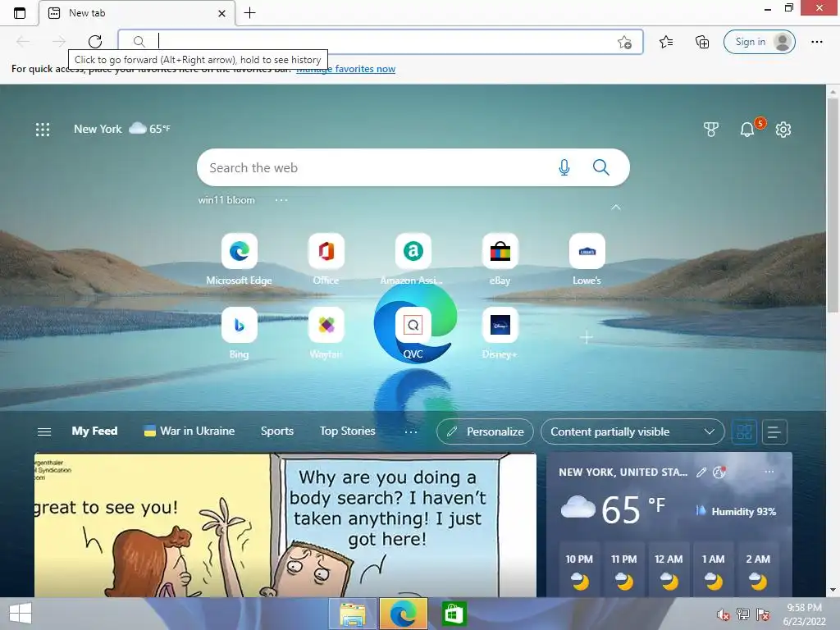Click the Edge taskbar button
The image size is (840, 630).
point(404,614)
